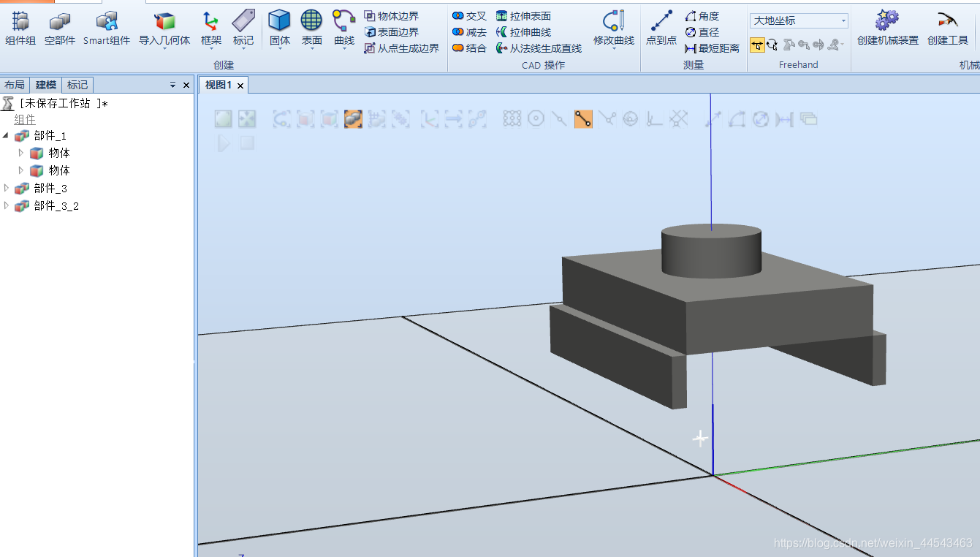The height and width of the screenshot is (557, 980).
Task: Click the 组件组 component group icon
Action: pyautogui.click(x=20, y=21)
